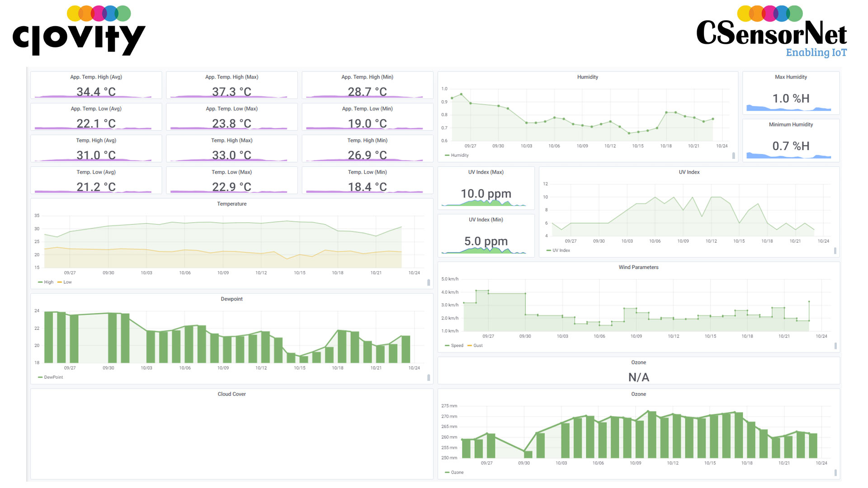The image size is (868, 488).
Task: Click the 5.0 ppm UV value
Action: tap(486, 241)
